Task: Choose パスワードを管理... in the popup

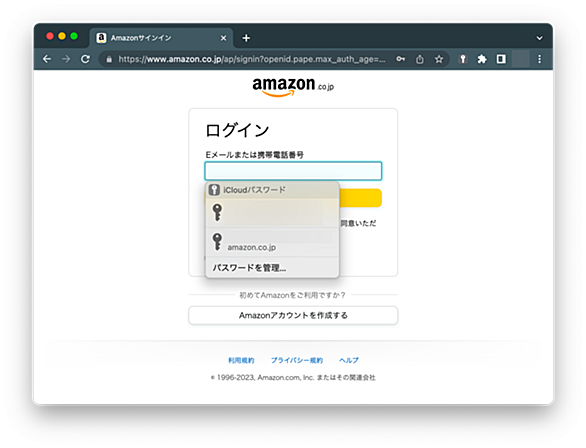Action: (x=272, y=268)
